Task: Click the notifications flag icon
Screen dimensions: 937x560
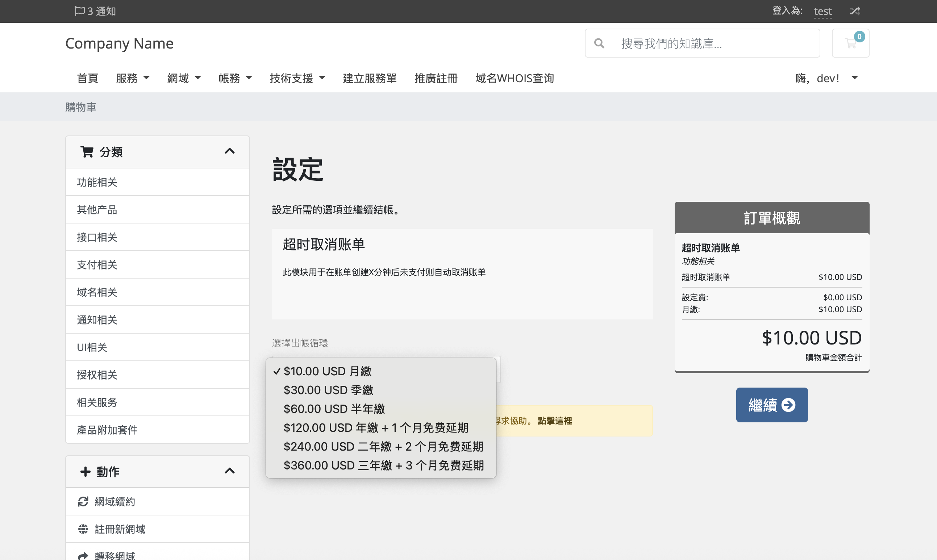Action: 79,11
